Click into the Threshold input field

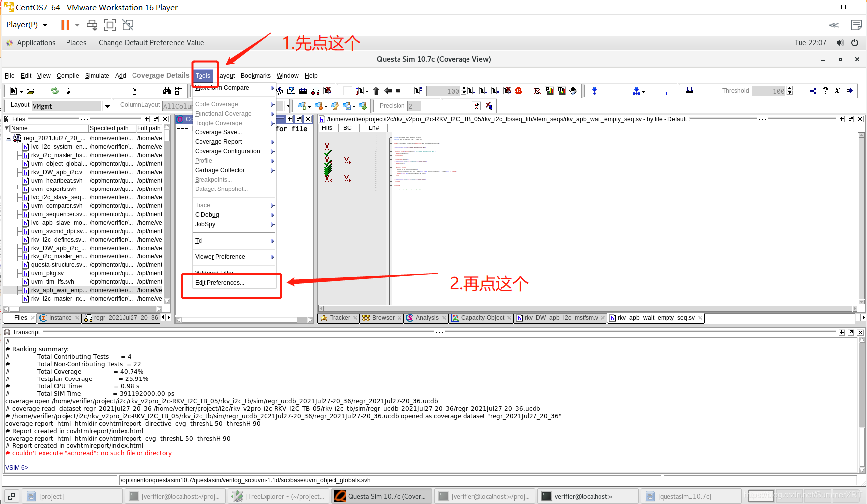point(769,91)
